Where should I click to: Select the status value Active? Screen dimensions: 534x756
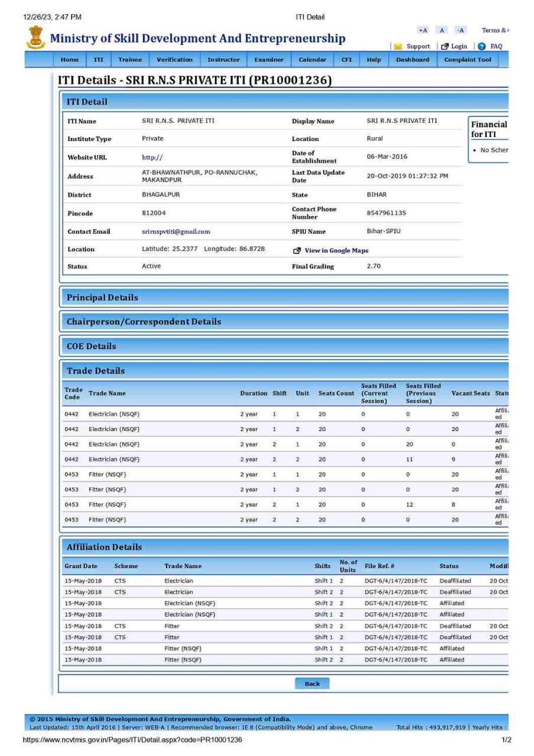pos(151,266)
